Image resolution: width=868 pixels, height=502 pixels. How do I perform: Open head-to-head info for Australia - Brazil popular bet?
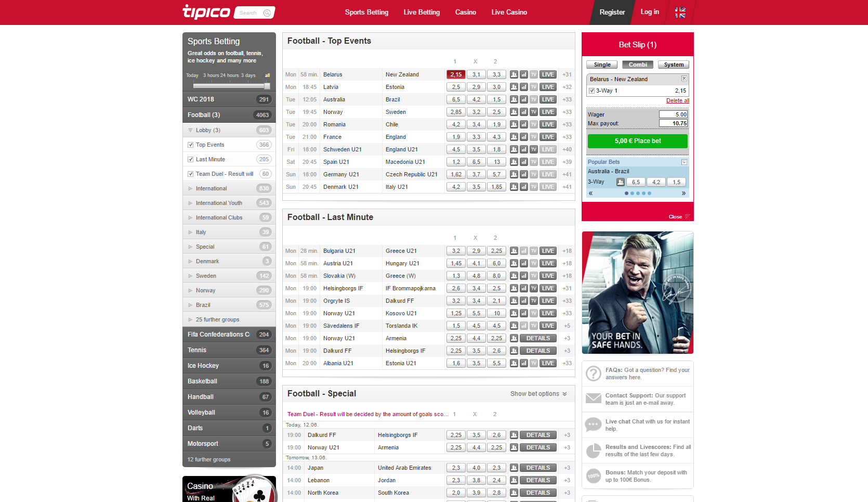tap(620, 182)
